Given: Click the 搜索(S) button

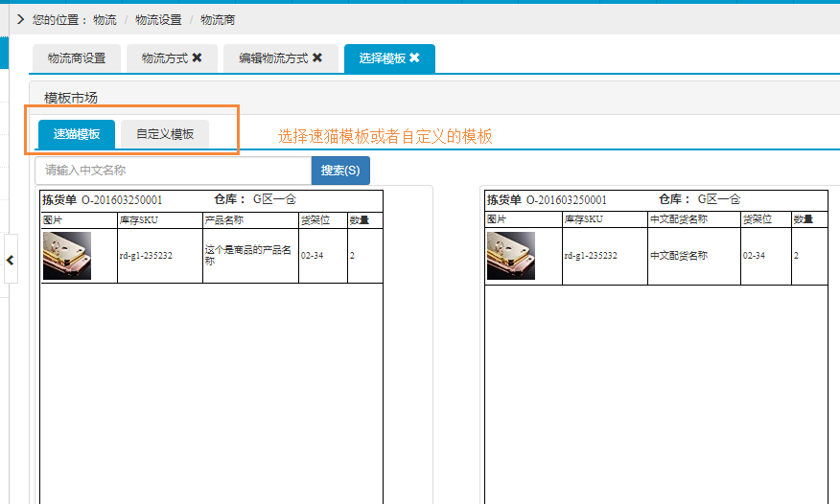Looking at the screenshot, I should pyautogui.click(x=340, y=171).
